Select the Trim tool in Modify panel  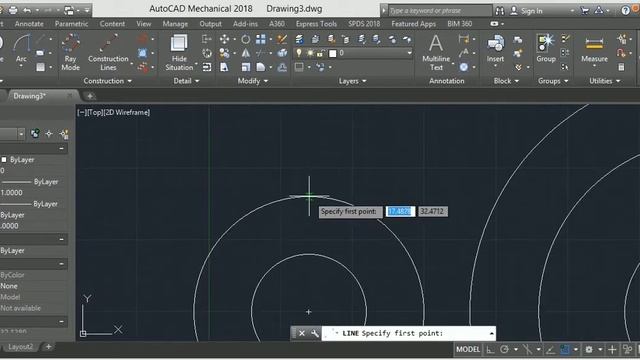(261, 53)
